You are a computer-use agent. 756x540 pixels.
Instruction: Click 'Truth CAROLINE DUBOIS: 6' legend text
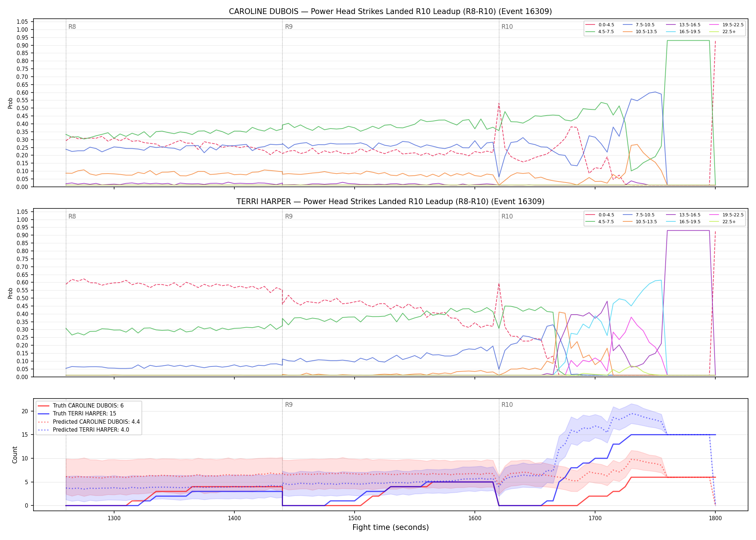coord(88,406)
